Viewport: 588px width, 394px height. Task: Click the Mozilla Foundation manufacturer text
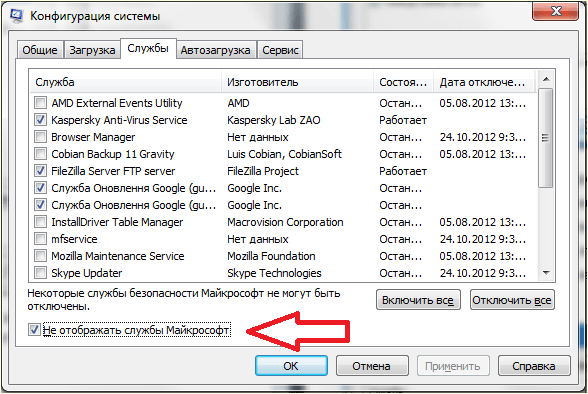click(x=271, y=256)
